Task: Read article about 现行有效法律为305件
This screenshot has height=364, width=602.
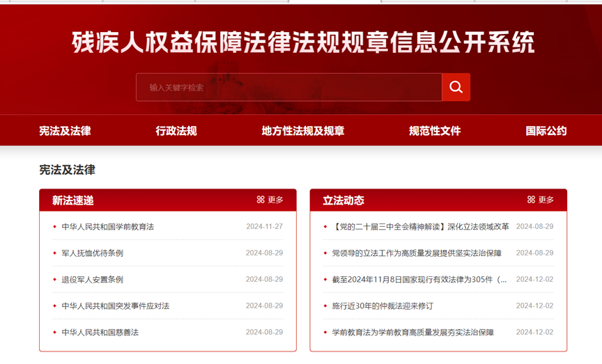Action: coord(419,280)
